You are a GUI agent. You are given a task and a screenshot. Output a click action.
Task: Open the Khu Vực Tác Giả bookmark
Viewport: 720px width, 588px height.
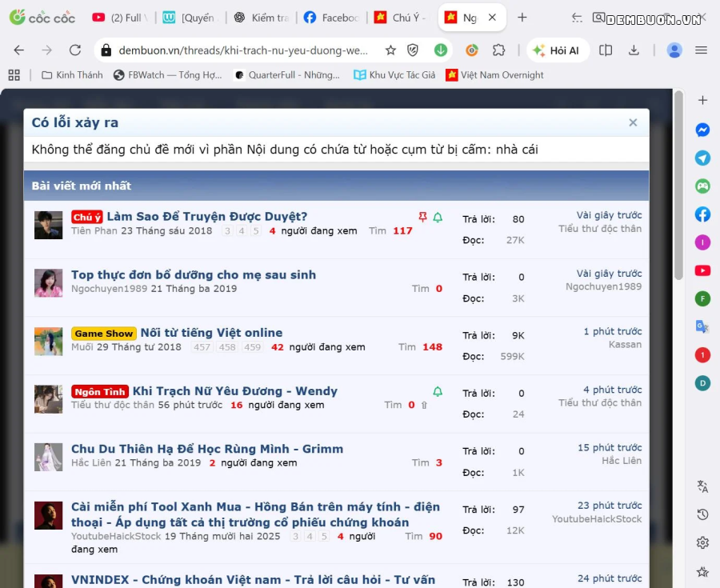[394, 75]
